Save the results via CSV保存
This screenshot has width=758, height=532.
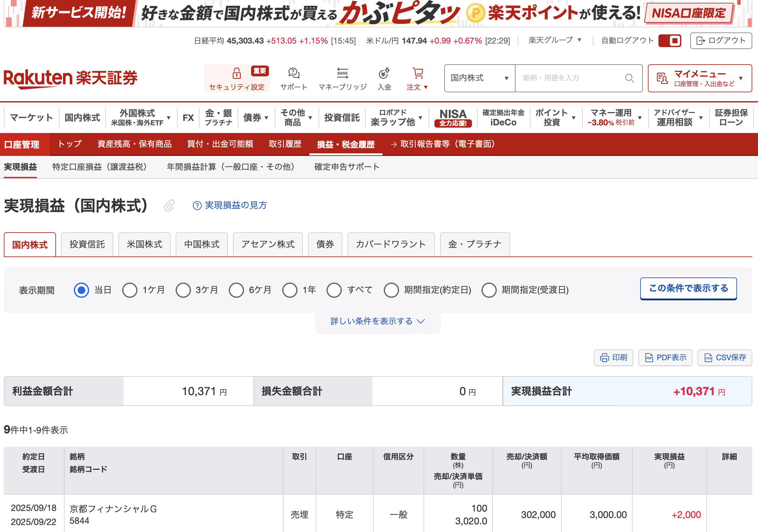[x=724, y=357]
